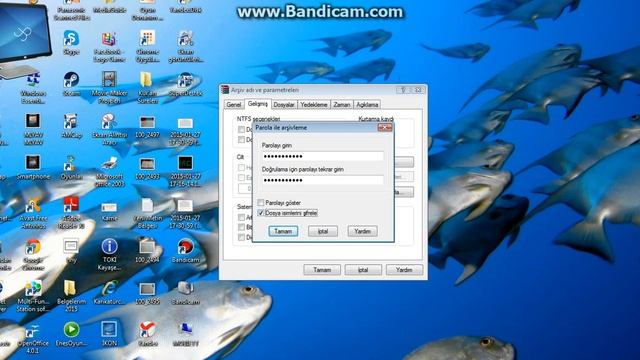640x360 pixels.
Task: Click Yardım in Arşiv adı ve parametreleri window
Action: tap(404, 270)
